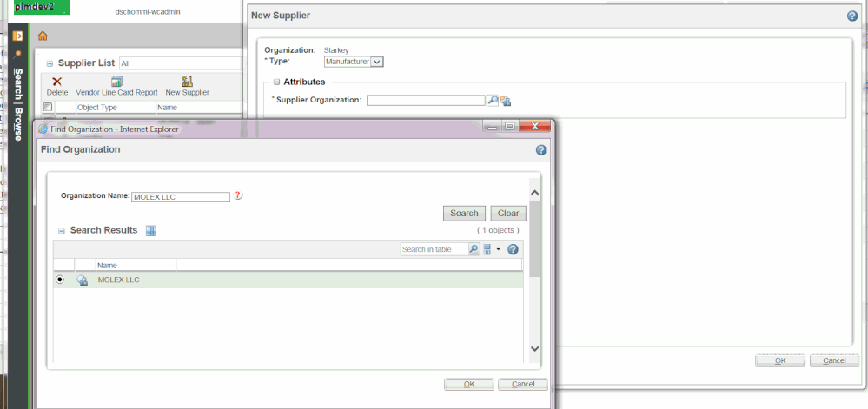Open Search Browse sidebar panel
Image resolution: width=868 pixels, height=409 pixels.
[17, 104]
